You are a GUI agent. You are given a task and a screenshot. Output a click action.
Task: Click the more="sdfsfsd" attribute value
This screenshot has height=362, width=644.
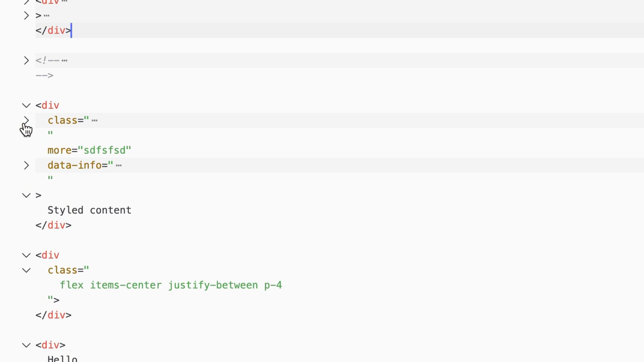[x=104, y=150]
